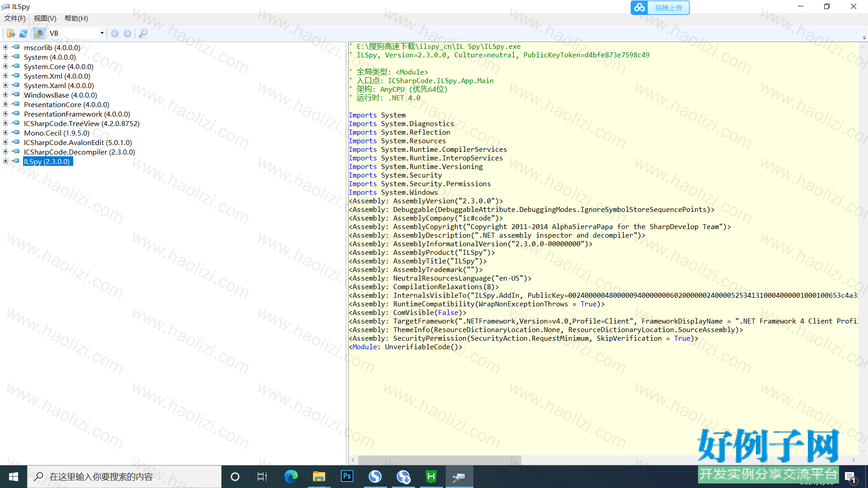Open Task View on taskbar

tap(262, 477)
